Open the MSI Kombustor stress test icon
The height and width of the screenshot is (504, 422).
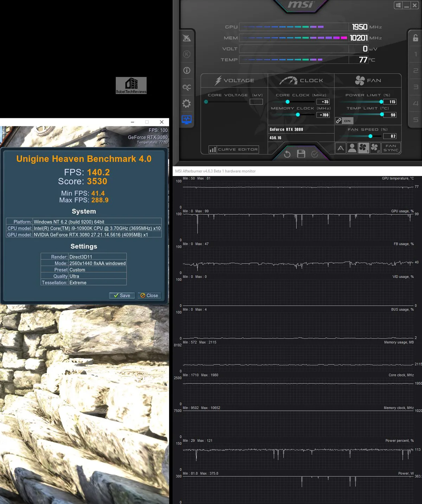pos(187,38)
